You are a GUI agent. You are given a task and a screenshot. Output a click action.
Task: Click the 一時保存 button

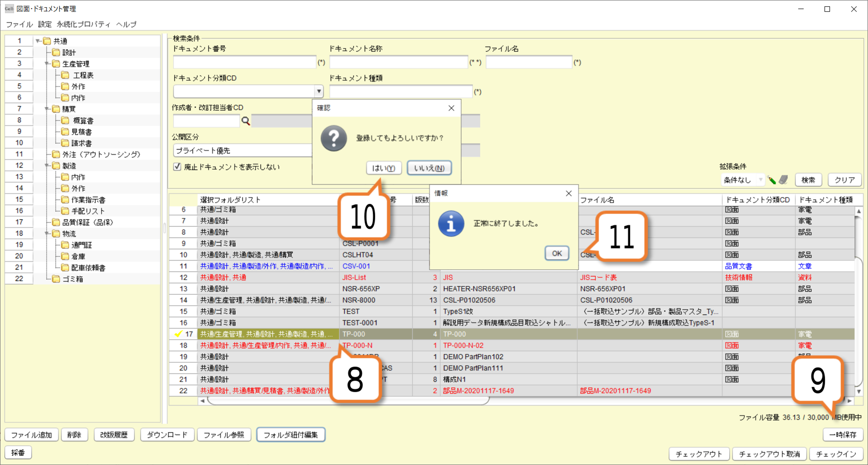click(843, 435)
